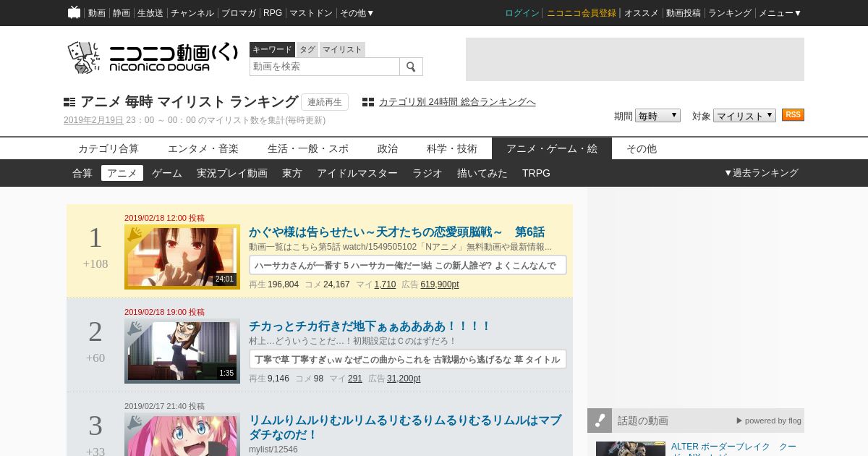Viewport: 868px width, 456px height.
Task: Click grid icon before カテゴリ別 24時間 link
Action: [368, 102]
